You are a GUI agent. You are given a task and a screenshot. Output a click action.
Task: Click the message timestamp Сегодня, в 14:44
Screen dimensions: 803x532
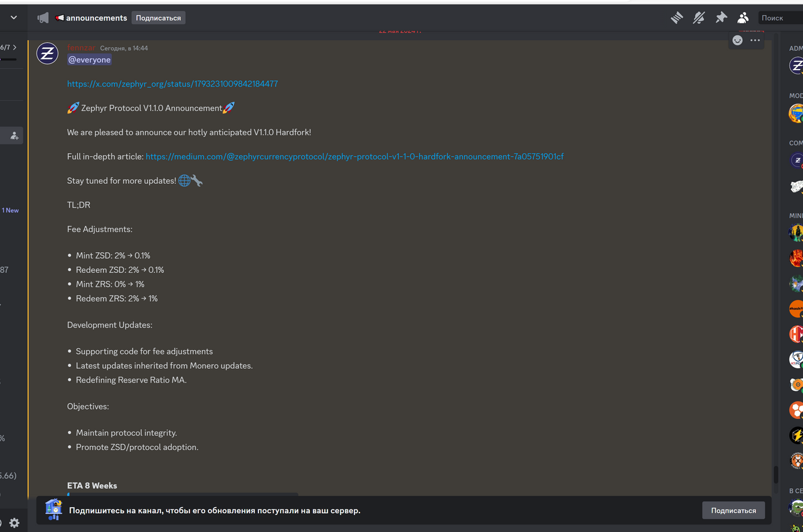[124, 48]
